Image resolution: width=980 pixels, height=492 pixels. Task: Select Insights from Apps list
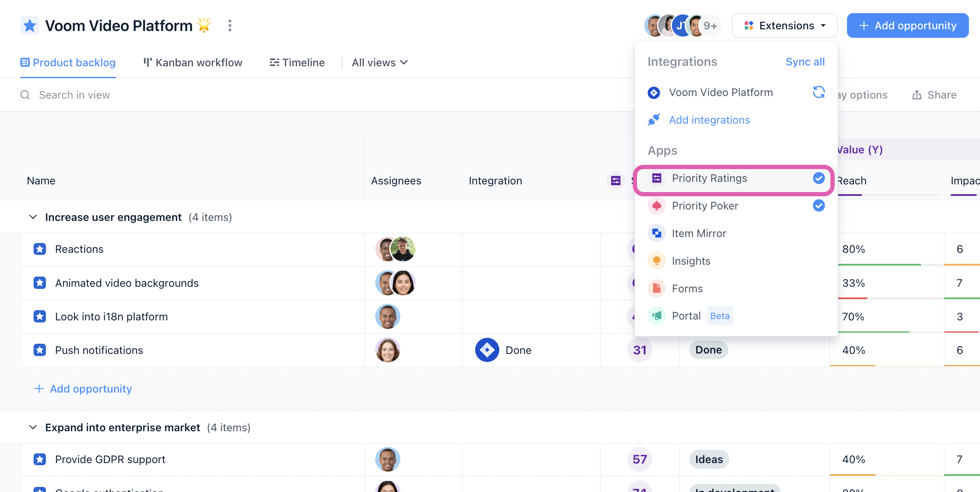(x=736, y=261)
